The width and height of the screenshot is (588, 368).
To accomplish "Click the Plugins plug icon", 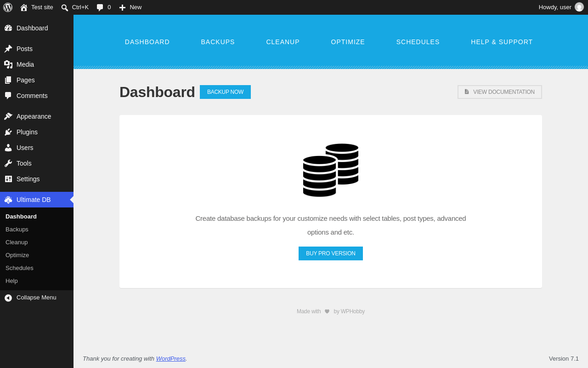I will [8, 132].
